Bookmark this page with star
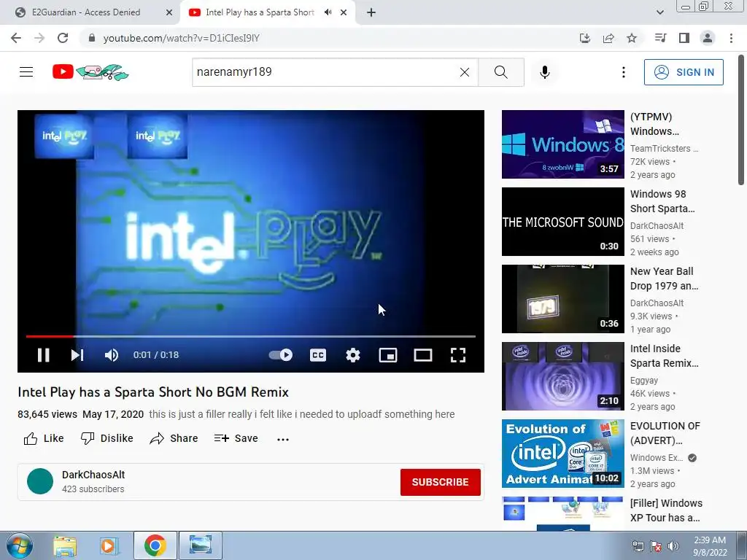This screenshot has height=560, width=747. [x=632, y=38]
